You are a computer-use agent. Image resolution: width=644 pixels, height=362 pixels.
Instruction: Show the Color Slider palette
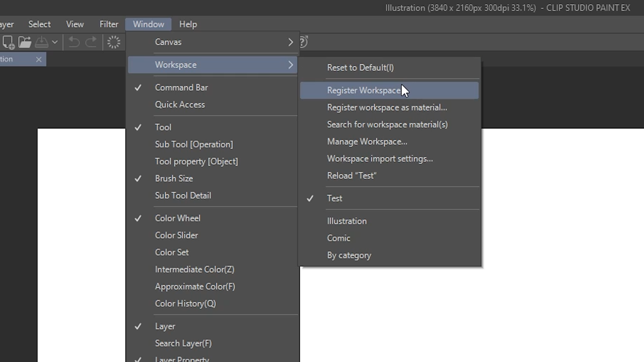[x=176, y=235]
